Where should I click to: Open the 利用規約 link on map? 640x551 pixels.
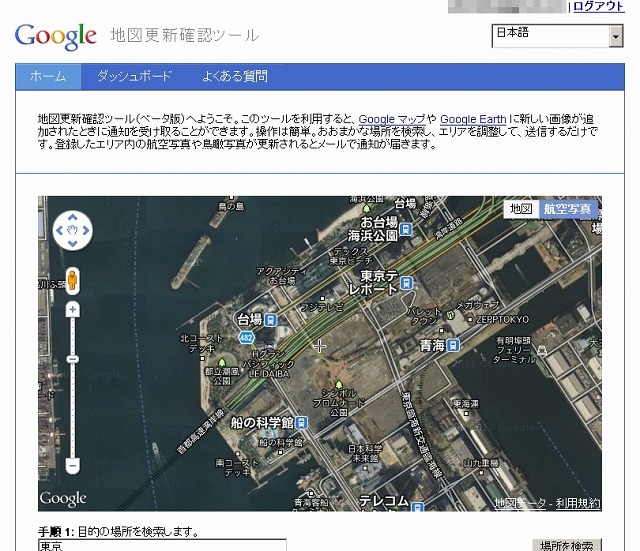pyautogui.click(x=578, y=503)
